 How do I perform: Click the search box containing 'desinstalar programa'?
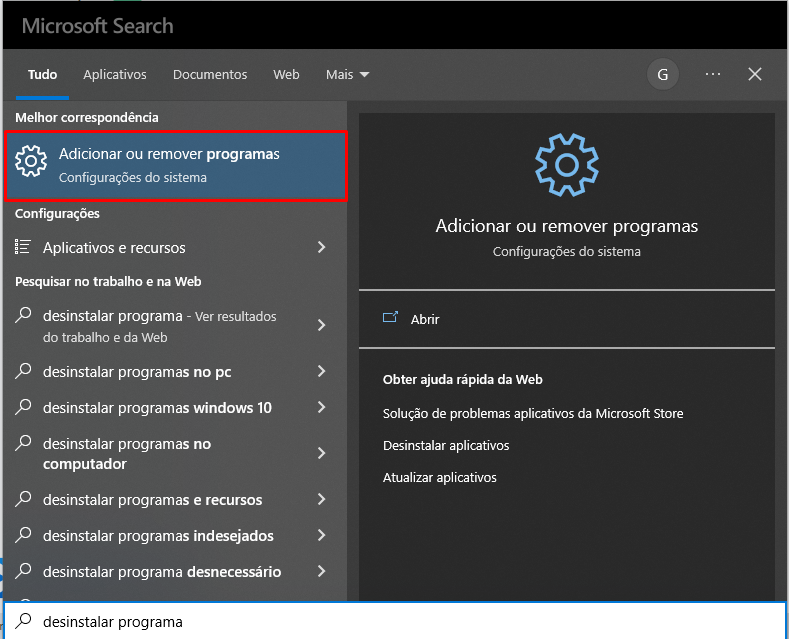pyautogui.click(x=395, y=621)
